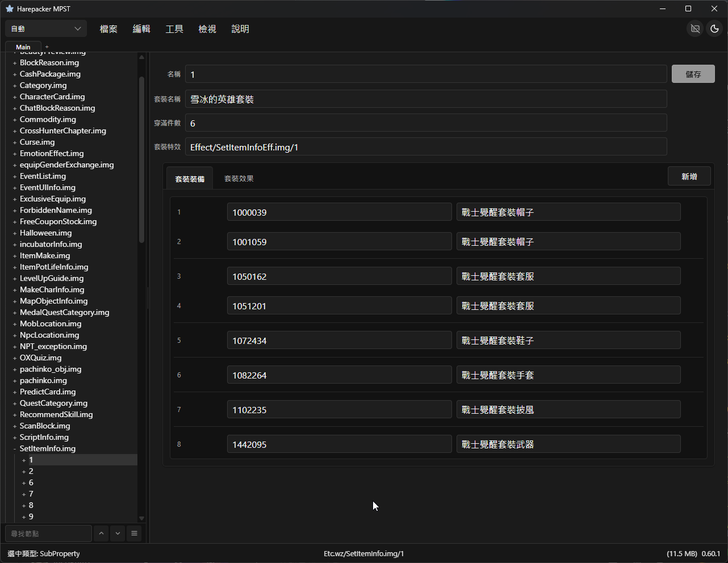This screenshot has height=563, width=728.
Task: Expand Commodity.img node
Action: pyautogui.click(x=15, y=120)
